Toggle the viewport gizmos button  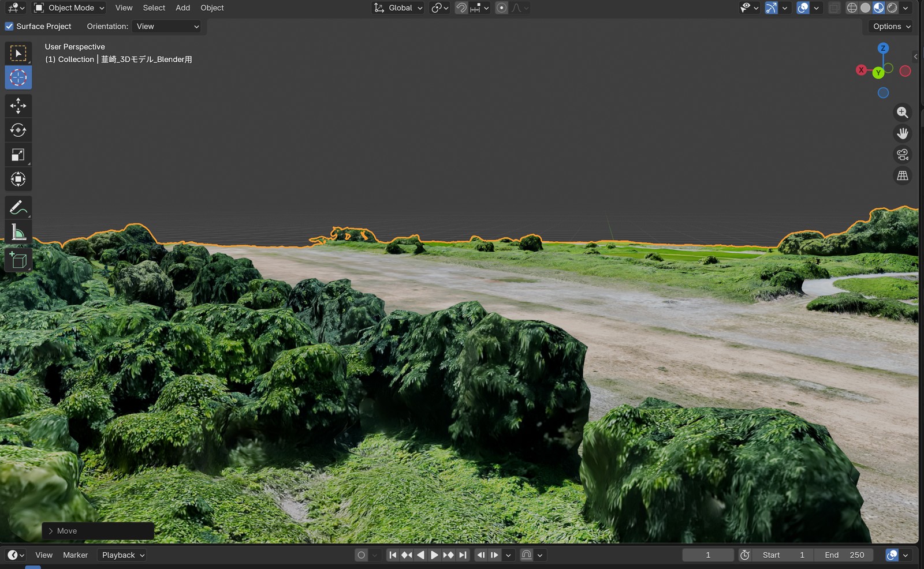(772, 8)
